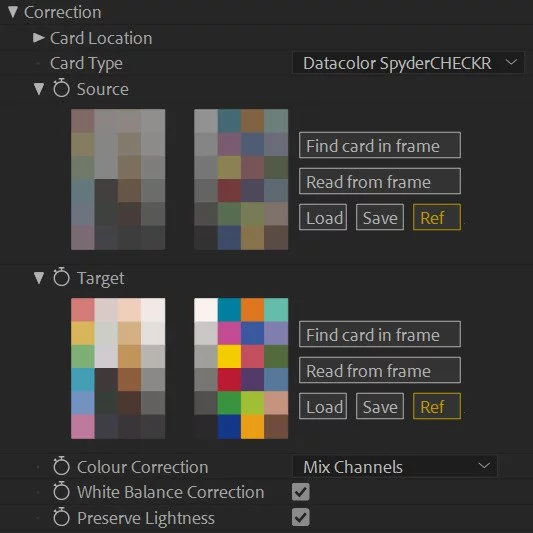Click the Card Type label text

(x=86, y=63)
